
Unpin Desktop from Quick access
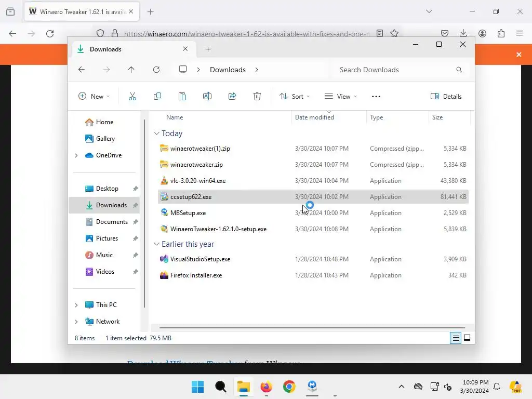(x=136, y=189)
